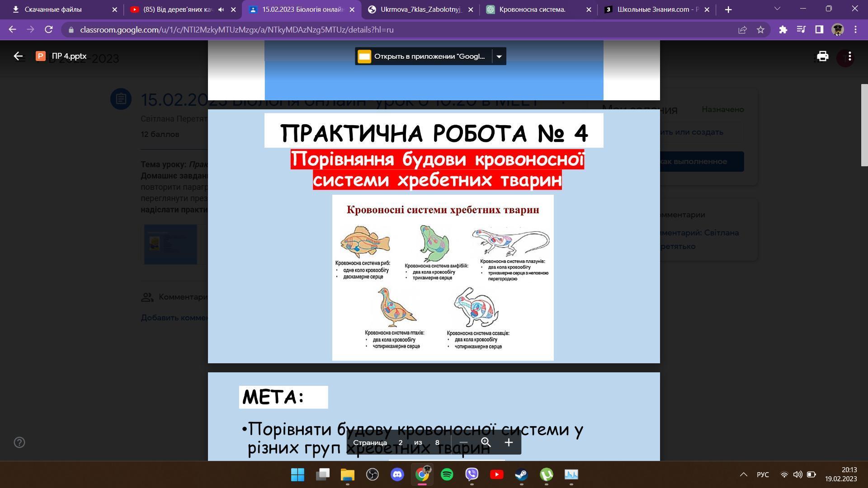Click the page number field showing 2
868x488 pixels.
click(400, 442)
